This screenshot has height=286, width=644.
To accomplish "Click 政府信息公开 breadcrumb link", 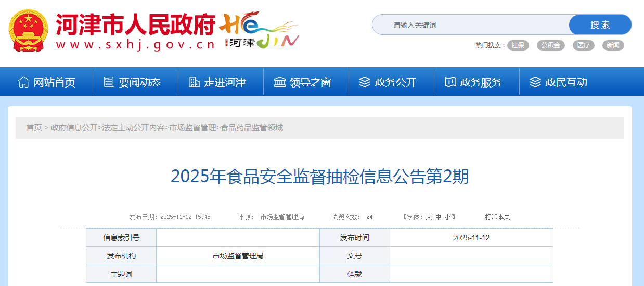I will pyautogui.click(x=74, y=128).
